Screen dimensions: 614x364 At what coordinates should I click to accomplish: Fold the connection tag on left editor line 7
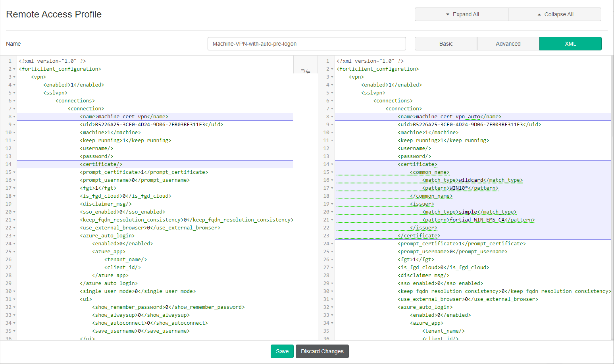point(14,109)
